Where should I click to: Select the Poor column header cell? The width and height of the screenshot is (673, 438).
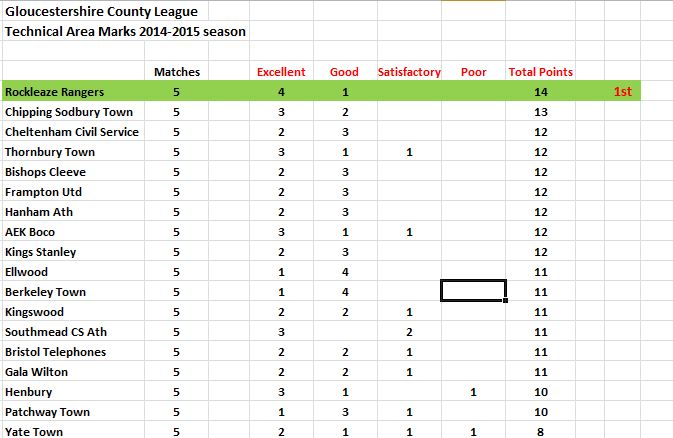pos(473,72)
